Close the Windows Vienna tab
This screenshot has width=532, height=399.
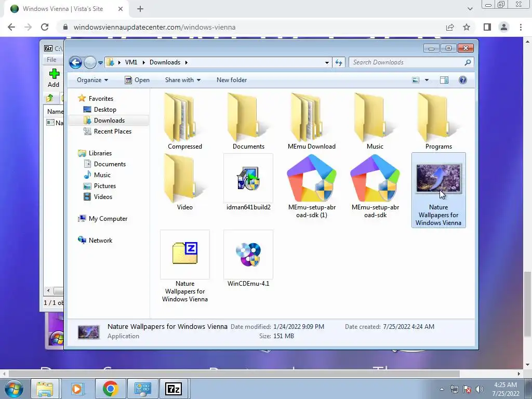pos(121,9)
